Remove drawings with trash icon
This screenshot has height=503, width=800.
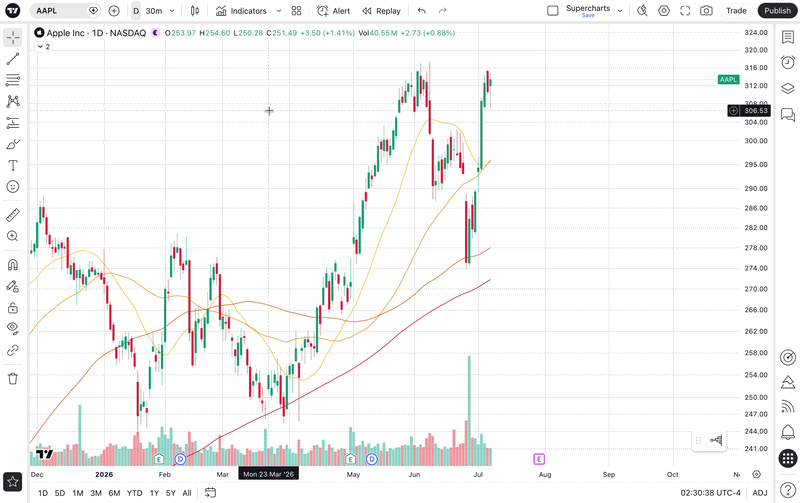click(13, 379)
